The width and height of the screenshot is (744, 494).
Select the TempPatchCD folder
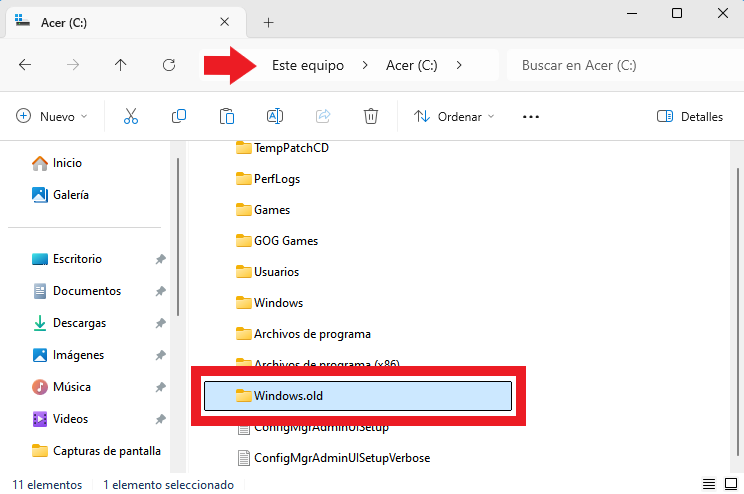coord(282,148)
